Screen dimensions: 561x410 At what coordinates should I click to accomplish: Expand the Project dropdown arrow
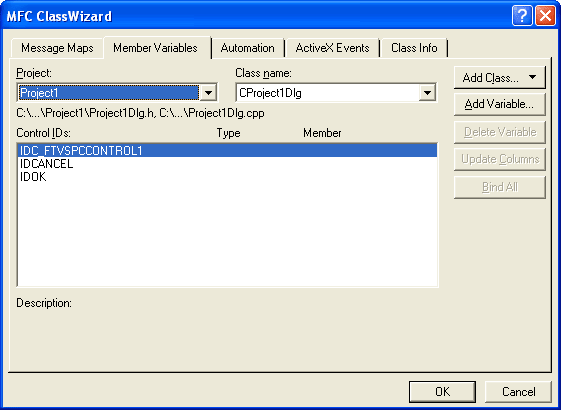pyautogui.click(x=208, y=93)
